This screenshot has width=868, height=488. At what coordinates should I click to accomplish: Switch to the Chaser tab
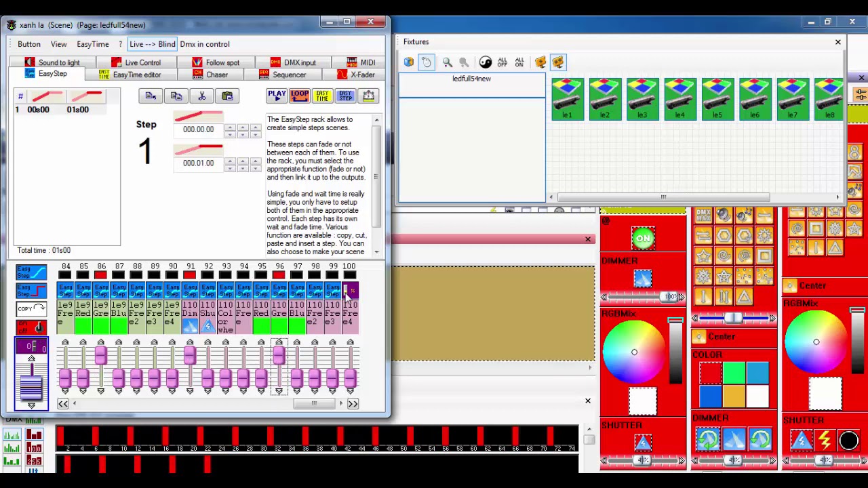pyautogui.click(x=210, y=75)
